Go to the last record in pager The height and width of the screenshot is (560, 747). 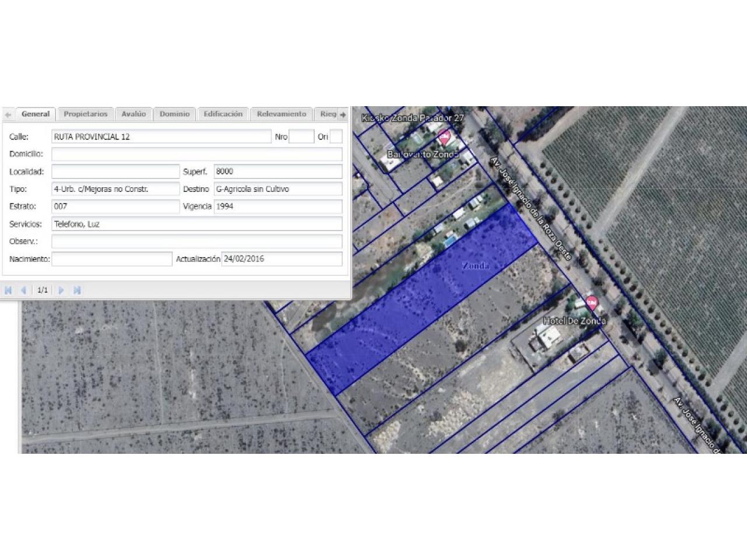click(77, 290)
